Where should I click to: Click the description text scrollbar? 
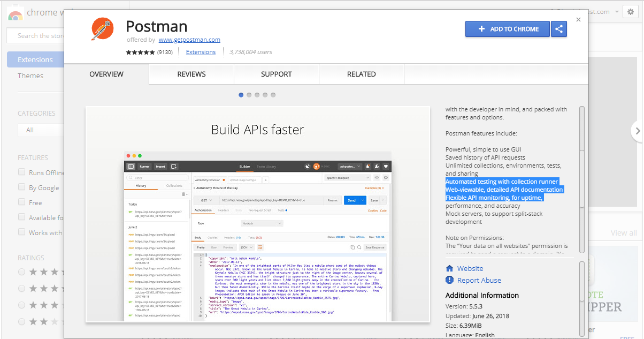pos(582,179)
